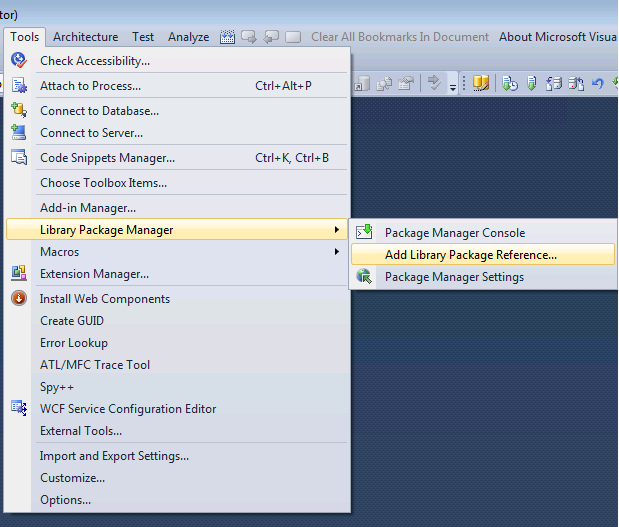
Task: Click the Install Web Components icon
Action: click(x=19, y=298)
